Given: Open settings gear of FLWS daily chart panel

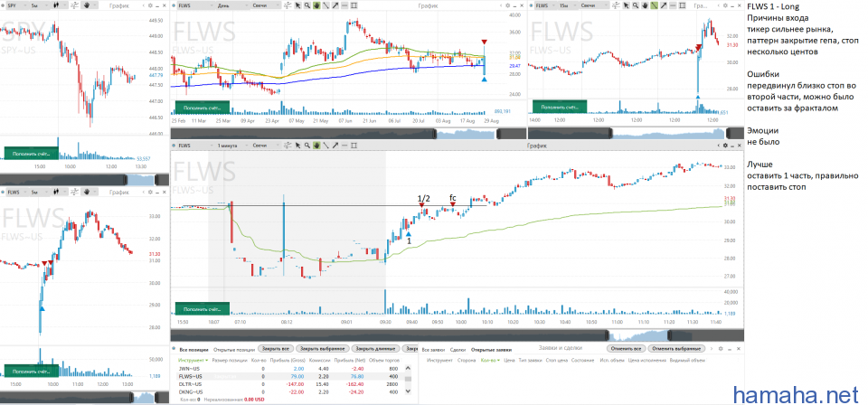Looking at the screenshot, I should point(507,5).
